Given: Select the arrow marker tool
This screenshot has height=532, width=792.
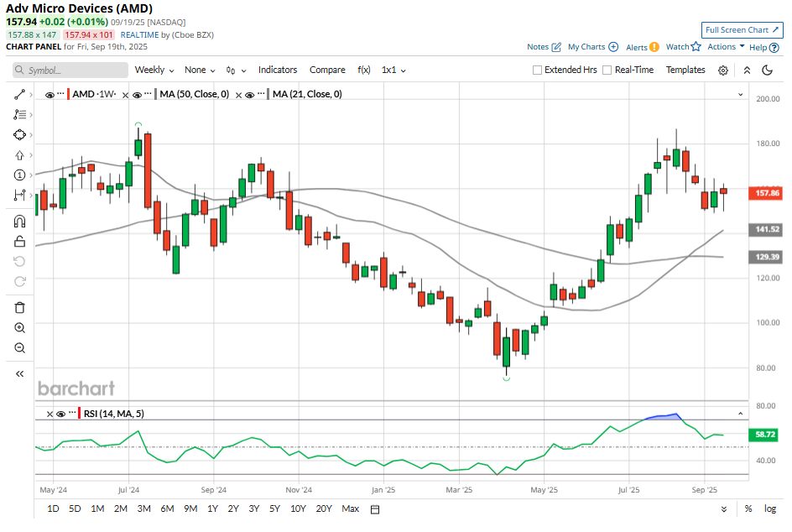Looking at the screenshot, I should (x=19, y=155).
